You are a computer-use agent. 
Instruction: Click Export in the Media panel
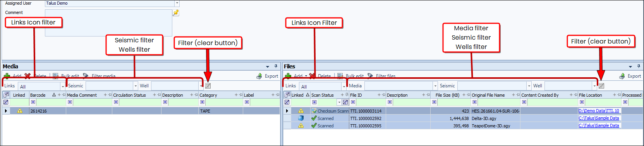[267, 76]
